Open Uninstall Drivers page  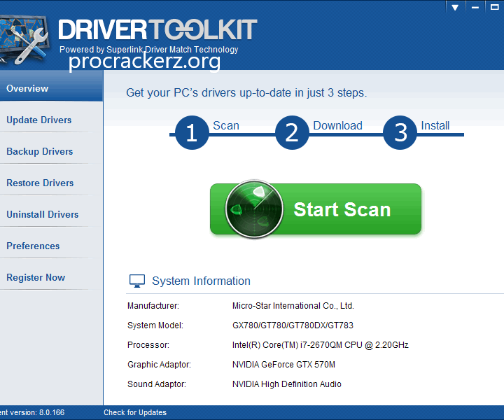click(51, 214)
